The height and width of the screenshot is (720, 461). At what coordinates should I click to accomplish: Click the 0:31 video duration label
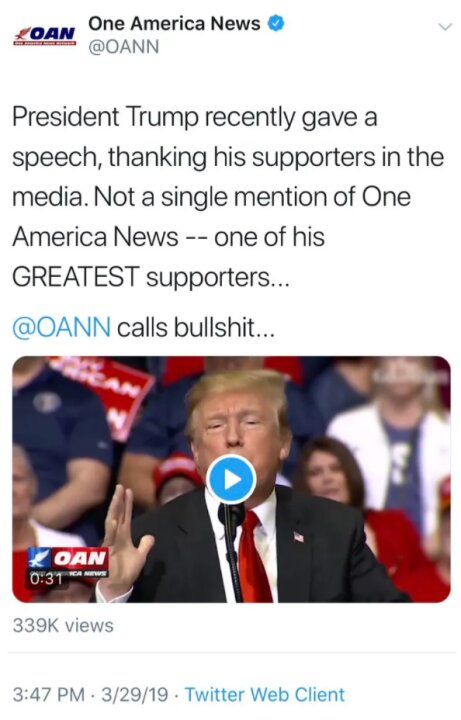pos(46,579)
